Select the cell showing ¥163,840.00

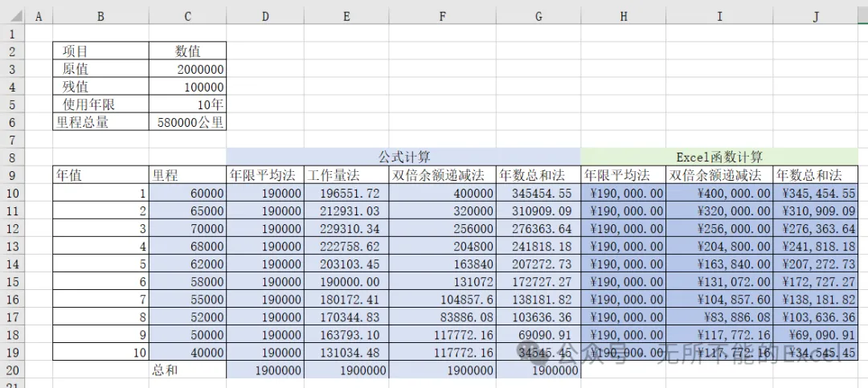(x=719, y=263)
